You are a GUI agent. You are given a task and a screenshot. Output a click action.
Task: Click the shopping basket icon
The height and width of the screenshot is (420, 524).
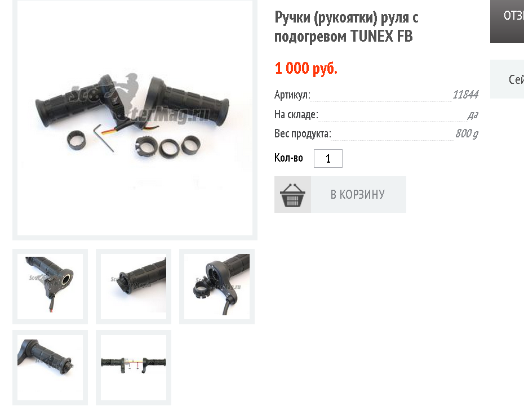(292, 195)
